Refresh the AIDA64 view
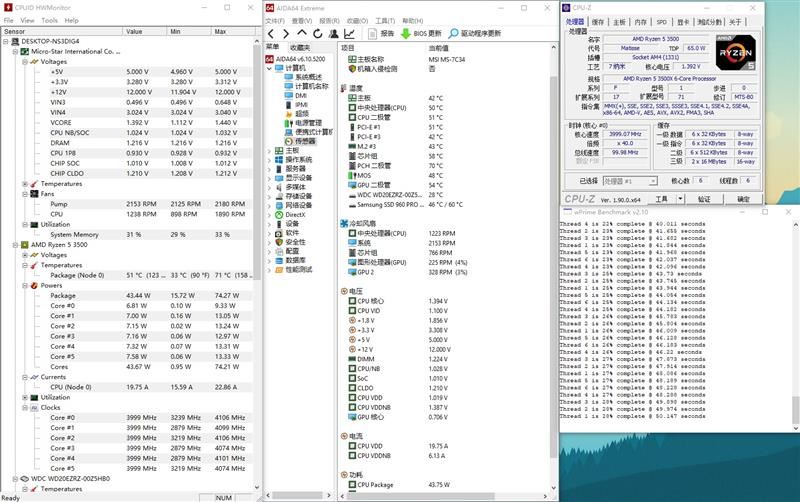The image size is (800, 502). pos(317,34)
